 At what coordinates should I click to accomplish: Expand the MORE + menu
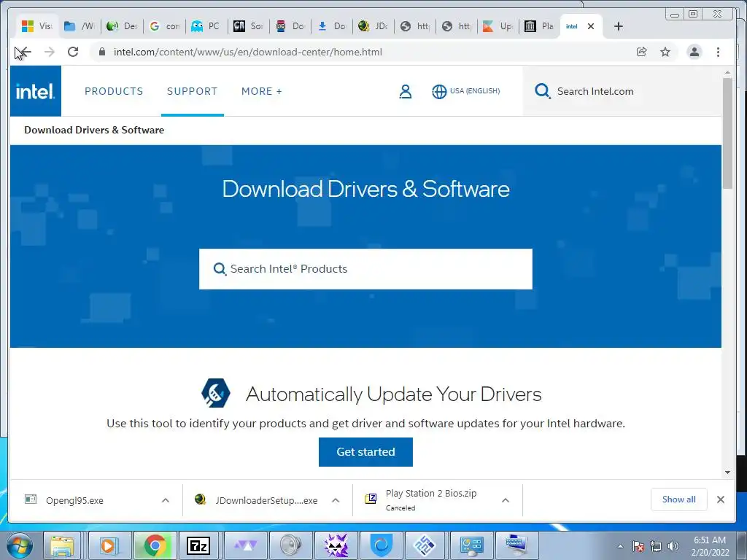coord(262,91)
